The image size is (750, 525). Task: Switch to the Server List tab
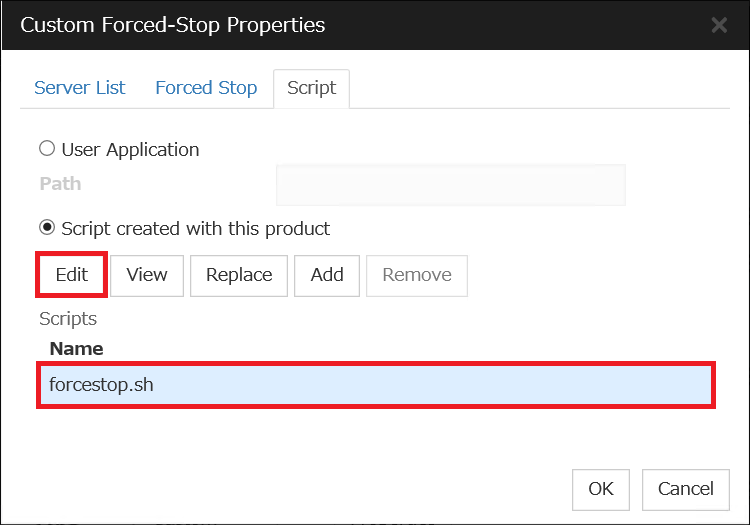coord(79,88)
